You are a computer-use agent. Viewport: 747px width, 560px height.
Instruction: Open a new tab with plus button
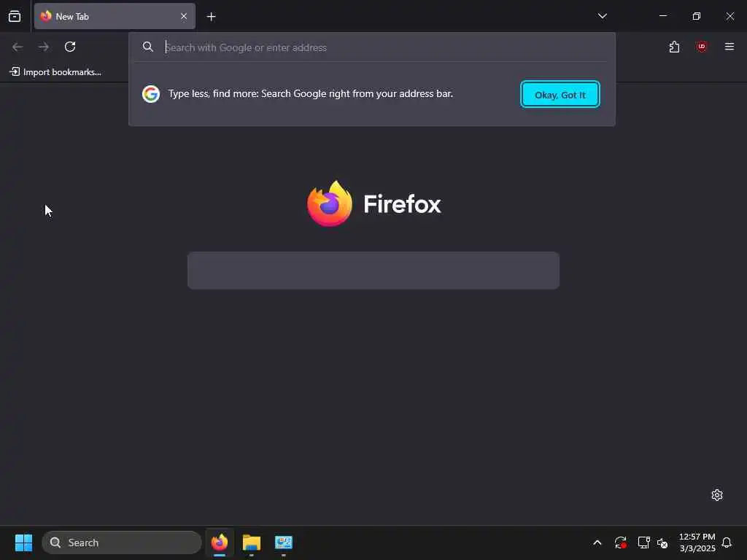pos(211,17)
